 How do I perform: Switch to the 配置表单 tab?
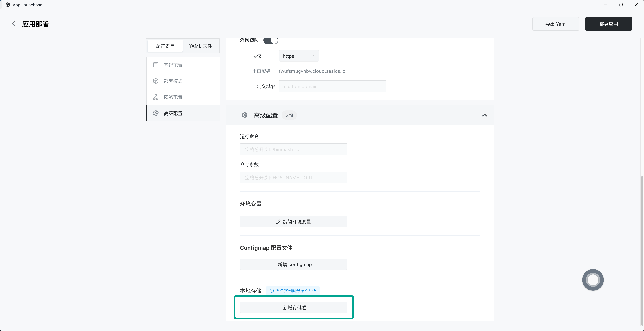(x=165, y=46)
